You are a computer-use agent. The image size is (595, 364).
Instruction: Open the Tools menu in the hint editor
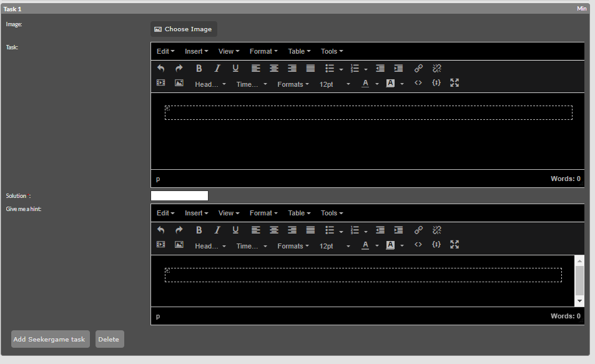332,213
